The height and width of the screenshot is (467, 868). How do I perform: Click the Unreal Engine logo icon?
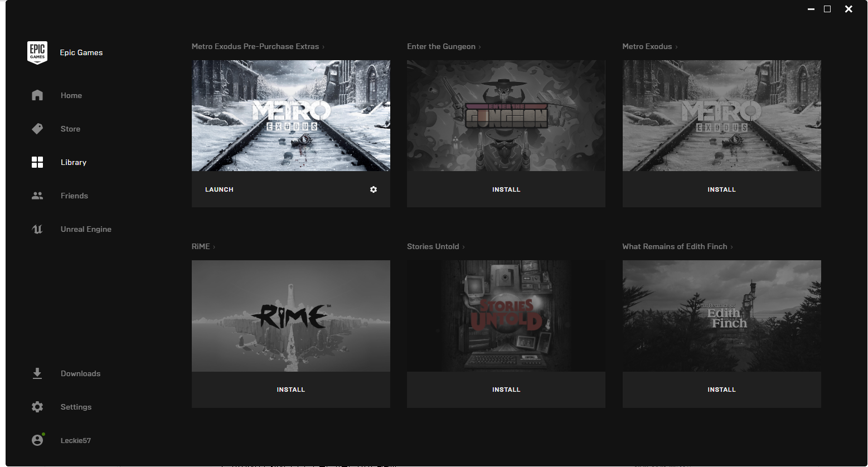[x=37, y=229]
